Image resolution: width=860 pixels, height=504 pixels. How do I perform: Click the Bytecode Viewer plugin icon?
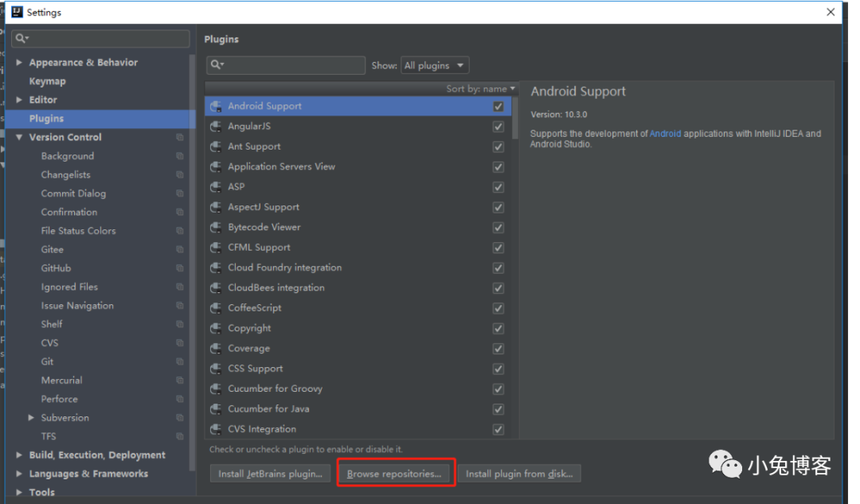tap(216, 228)
